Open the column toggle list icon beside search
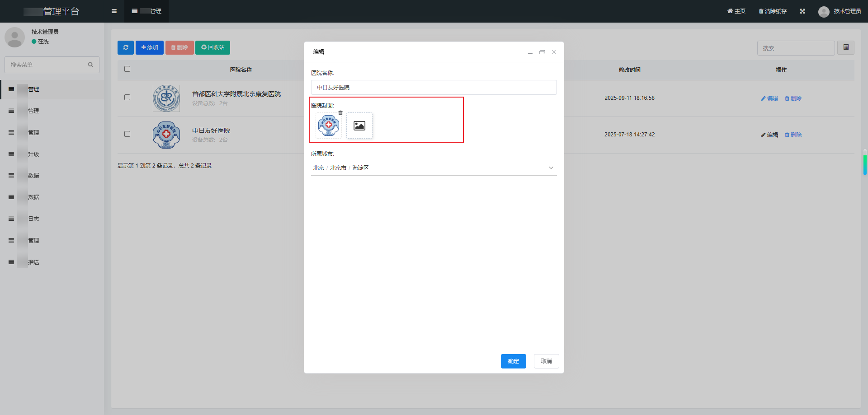The image size is (868, 415). click(x=846, y=47)
